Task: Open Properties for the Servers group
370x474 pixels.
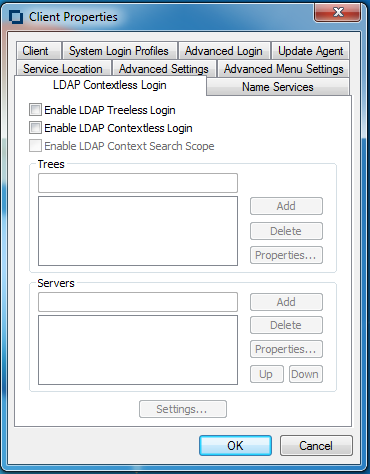Action: 286,349
